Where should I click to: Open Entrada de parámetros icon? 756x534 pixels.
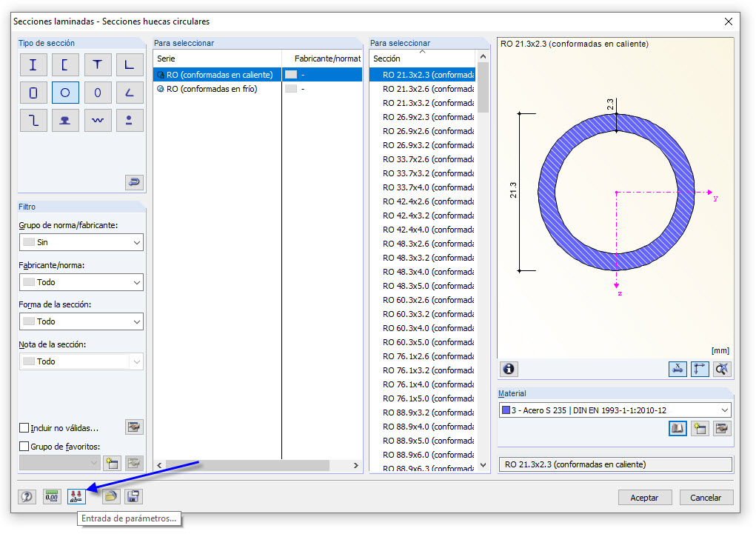tap(76, 496)
